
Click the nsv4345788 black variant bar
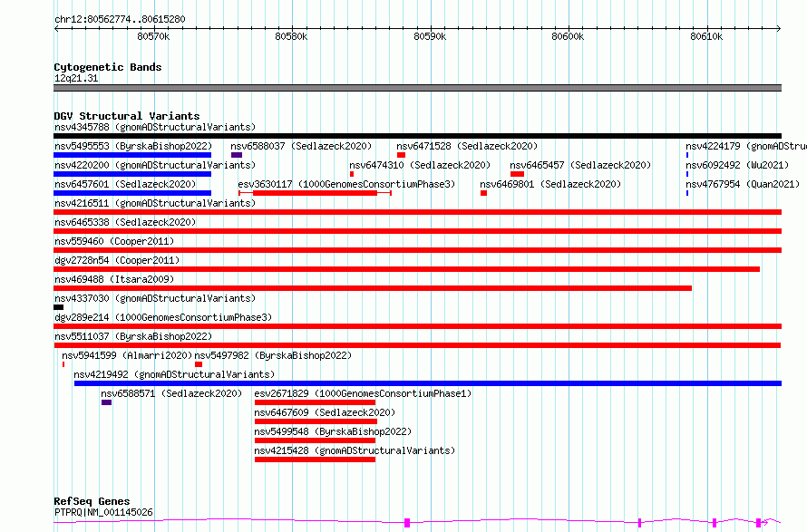[417, 136]
